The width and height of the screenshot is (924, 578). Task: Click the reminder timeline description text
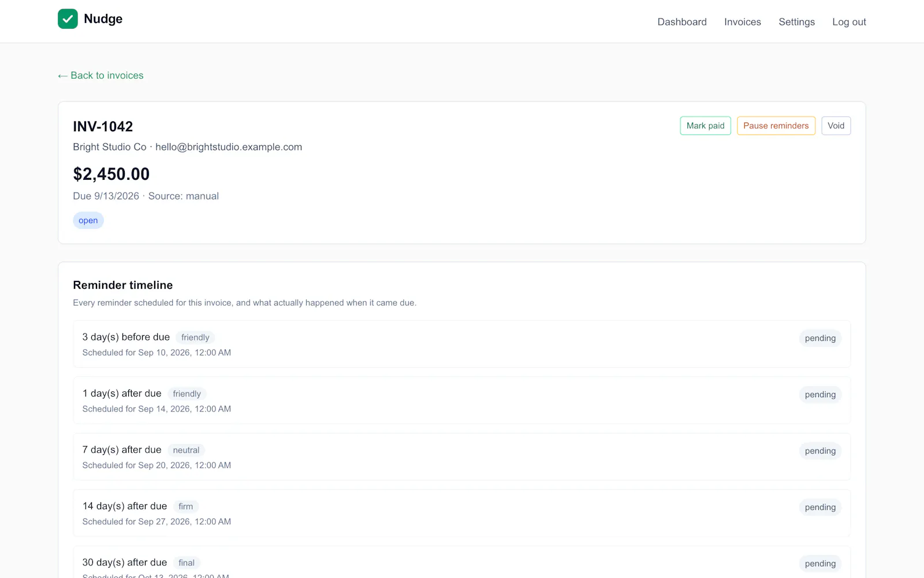click(244, 303)
